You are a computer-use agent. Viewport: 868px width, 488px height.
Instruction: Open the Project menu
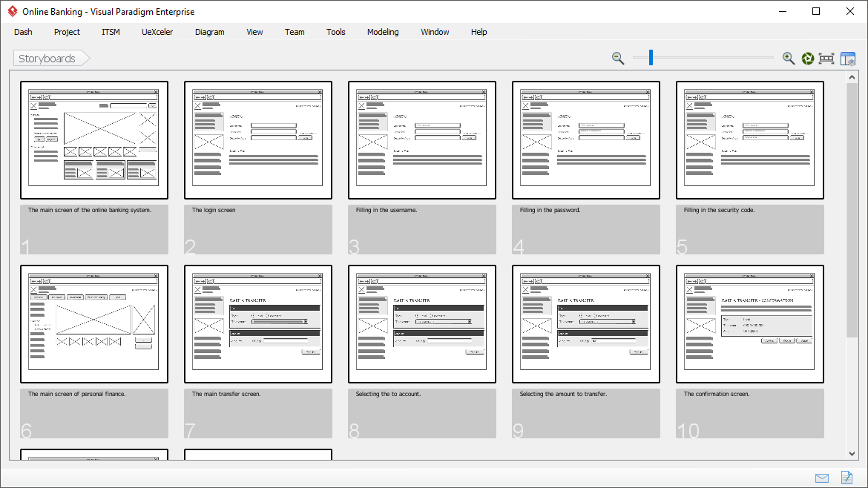67,32
